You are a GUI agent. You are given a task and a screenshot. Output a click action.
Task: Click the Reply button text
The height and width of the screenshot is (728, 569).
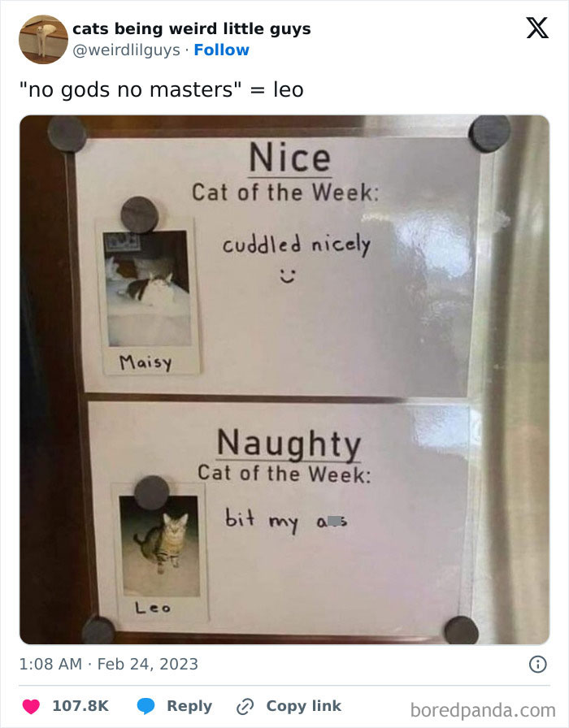click(189, 706)
